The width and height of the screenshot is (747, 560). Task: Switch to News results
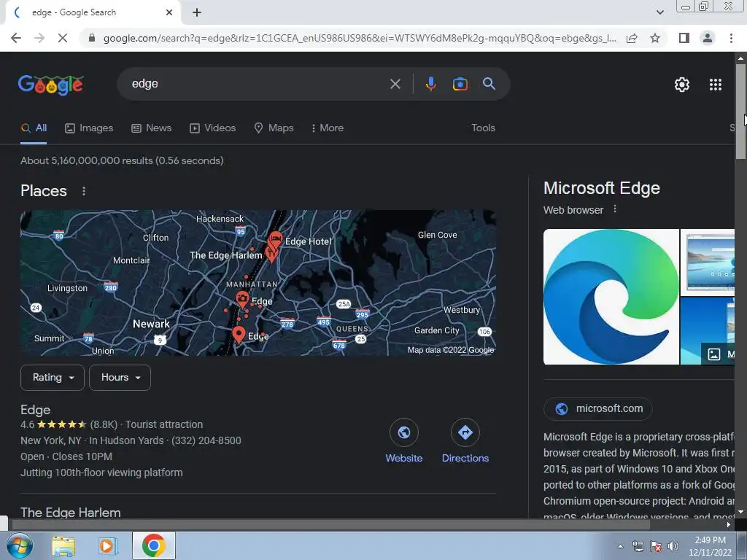[152, 128]
